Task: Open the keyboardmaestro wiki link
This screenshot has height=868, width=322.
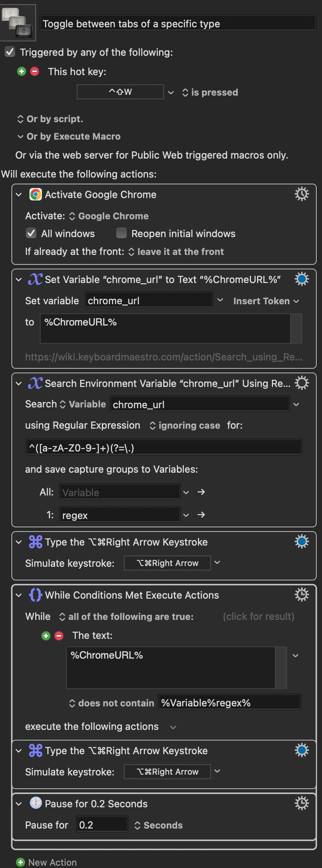Action: pyautogui.click(x=164, y=357)
